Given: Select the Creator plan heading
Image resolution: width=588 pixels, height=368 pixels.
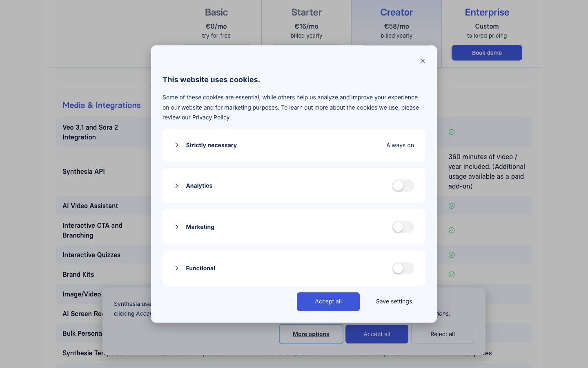Looking at the screenshot, I should (396, 12).
